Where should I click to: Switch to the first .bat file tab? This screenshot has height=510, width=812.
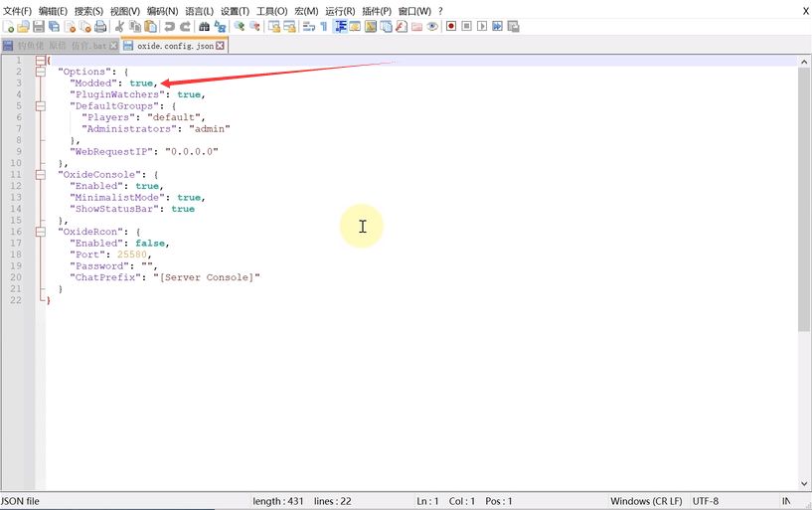[x=58, y=46]
